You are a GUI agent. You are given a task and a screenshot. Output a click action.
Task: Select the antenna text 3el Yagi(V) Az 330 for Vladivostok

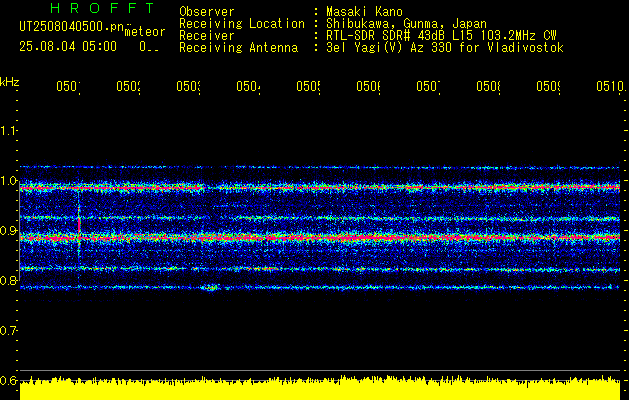(x=445, y=48)
